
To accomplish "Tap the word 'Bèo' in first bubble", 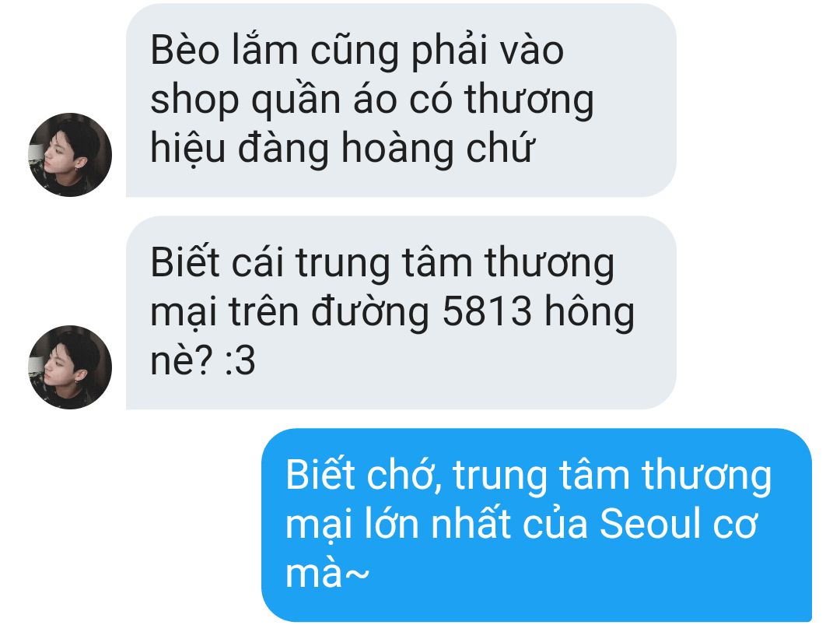I will (x=185, y=50).
